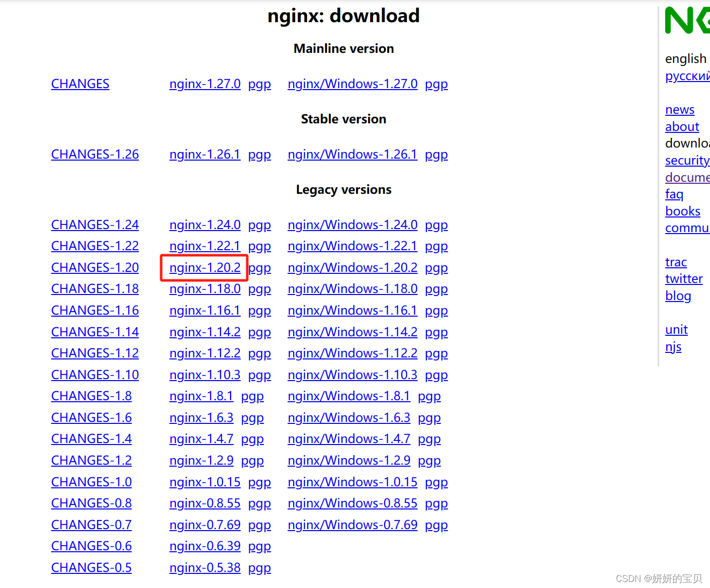The height and width of the screenshot is (588, 710).
Task: Open the CHANGES-1.12 link
Action: (x=95, y=353)
